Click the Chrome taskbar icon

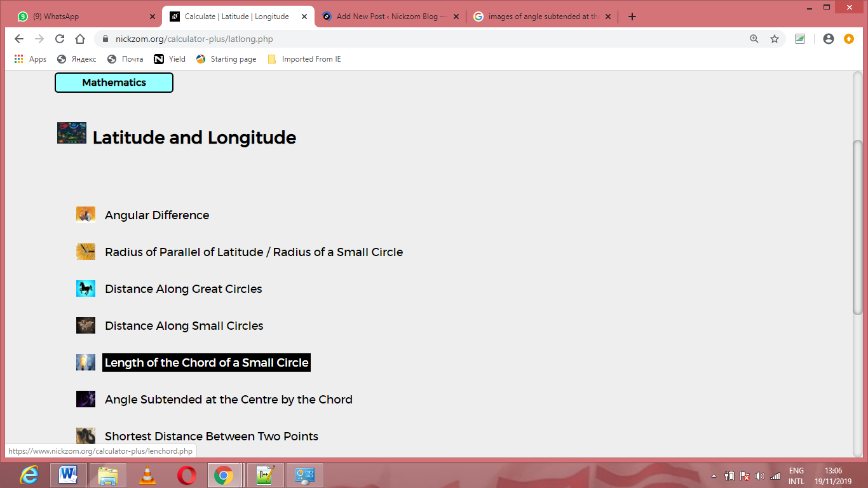click(224, 475)
